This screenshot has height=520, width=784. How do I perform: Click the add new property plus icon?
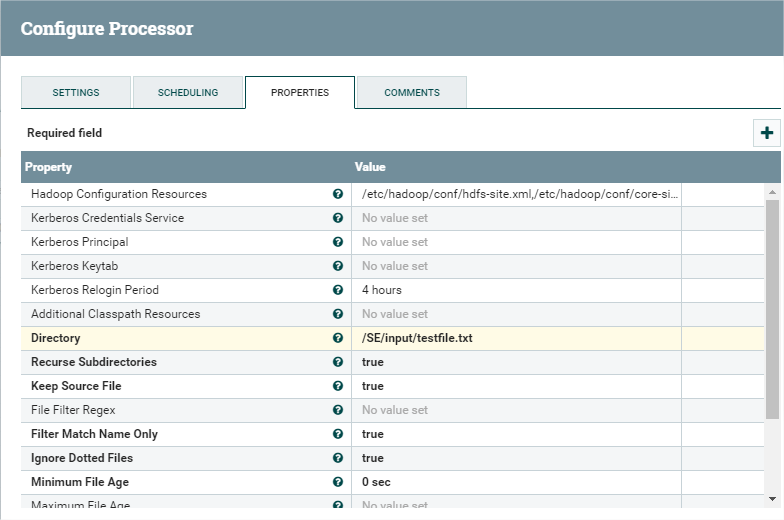767,133
